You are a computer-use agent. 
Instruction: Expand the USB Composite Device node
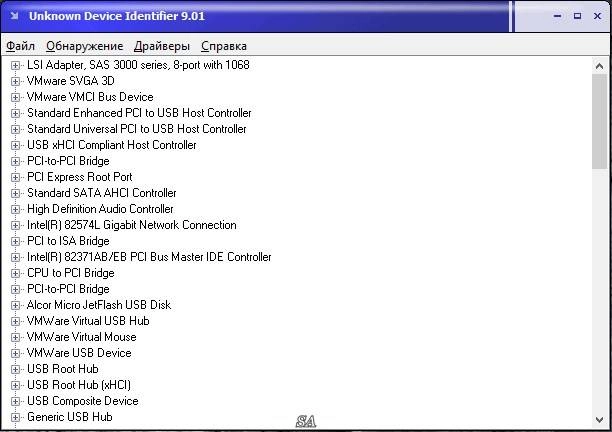[15, 401]
